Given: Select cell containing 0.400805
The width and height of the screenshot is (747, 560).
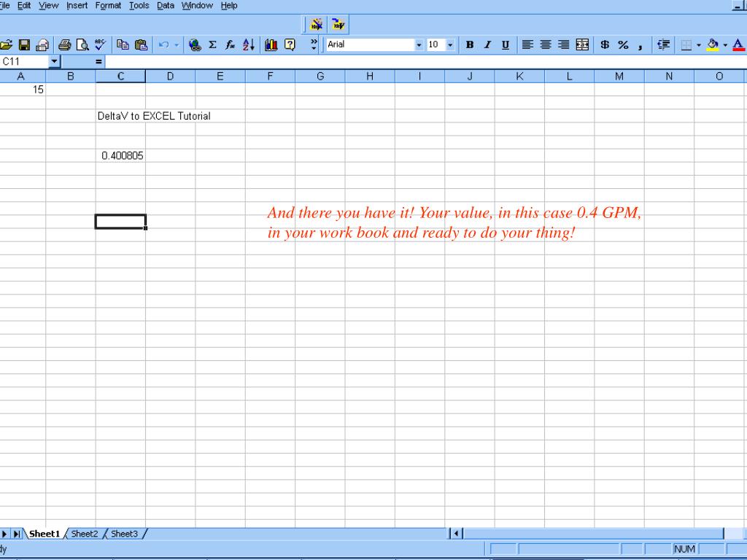Looking at the screenshot, I should (120, 156).
